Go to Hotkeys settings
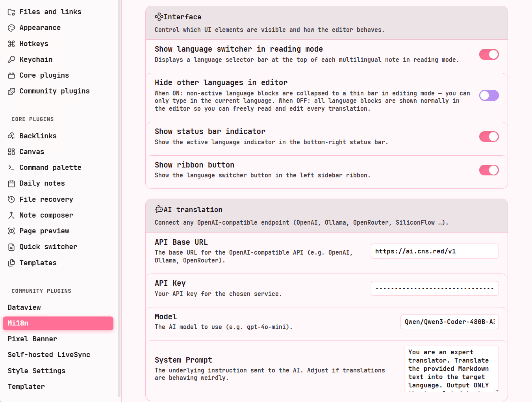532x402 pixels. click(x=58, y=44)
